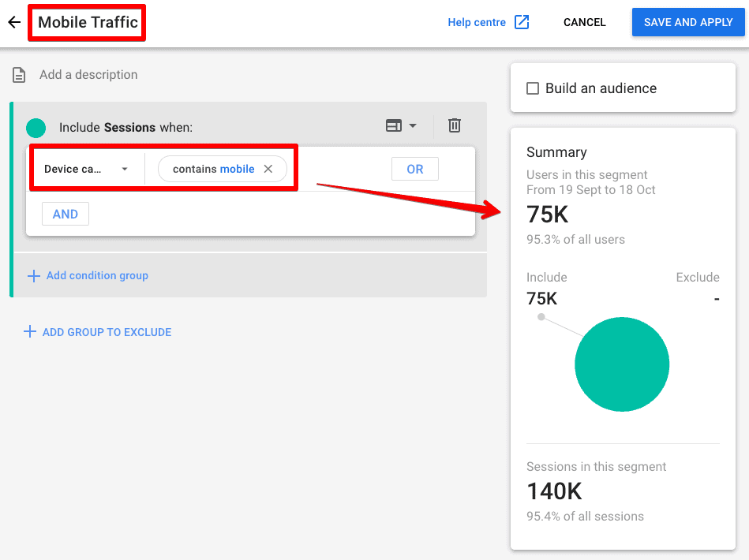The width and height of the screenshot is (749, 560).
Task: Click the Help centre external link icon
Action: [522, 22]
